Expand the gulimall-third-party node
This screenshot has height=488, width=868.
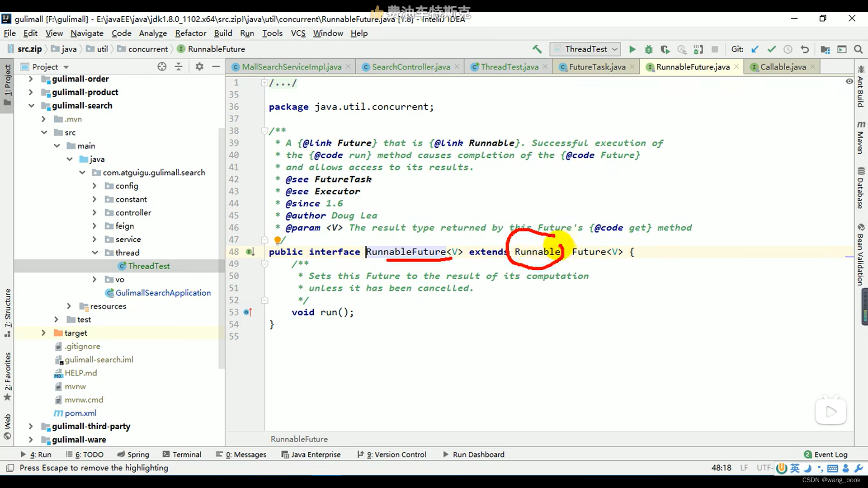pyautogui.click(x=30, y=426)
